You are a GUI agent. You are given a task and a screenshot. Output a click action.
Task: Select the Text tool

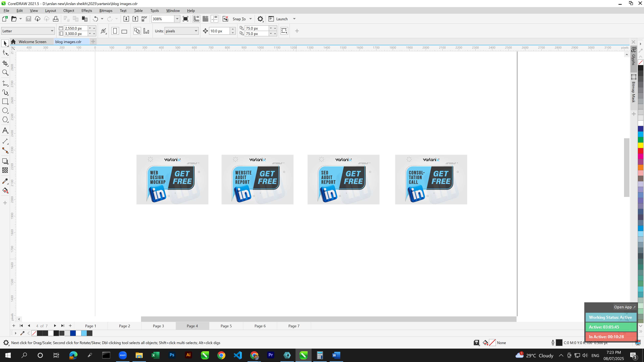5,130
